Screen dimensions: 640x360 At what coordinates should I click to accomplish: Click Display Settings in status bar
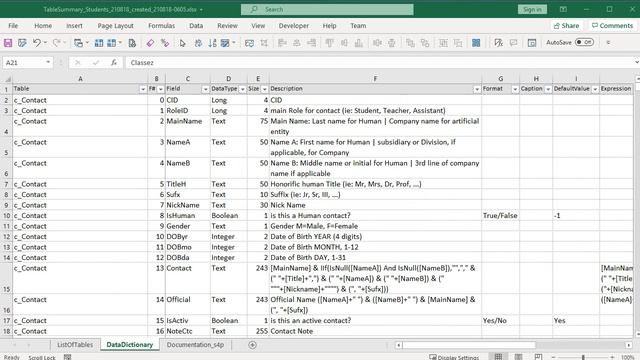454,358
